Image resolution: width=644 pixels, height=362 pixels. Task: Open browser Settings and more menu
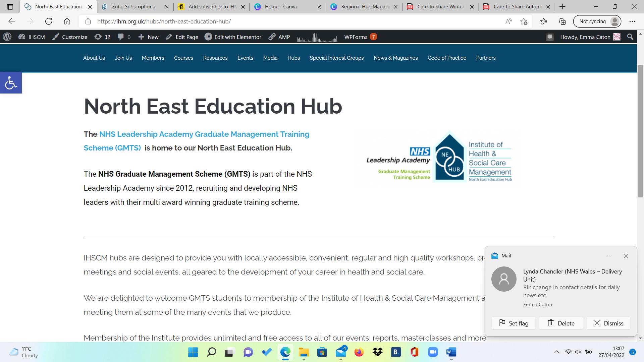pos(632,21)
